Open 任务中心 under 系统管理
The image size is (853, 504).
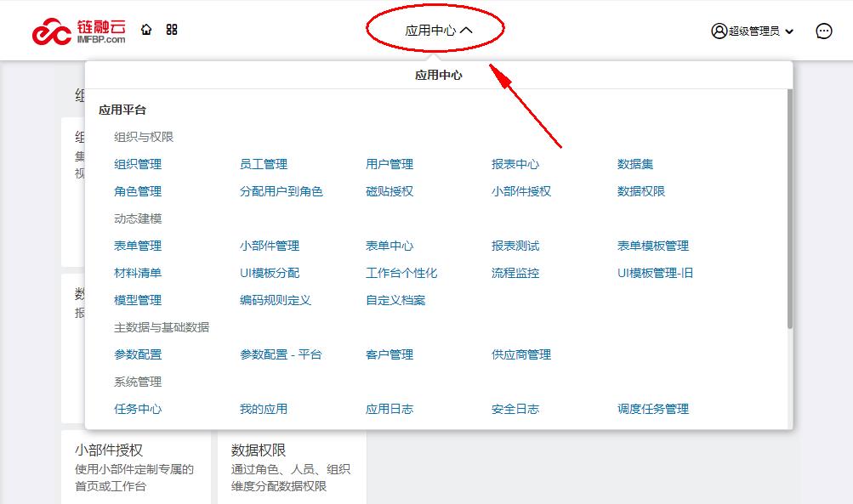(136, 409)
